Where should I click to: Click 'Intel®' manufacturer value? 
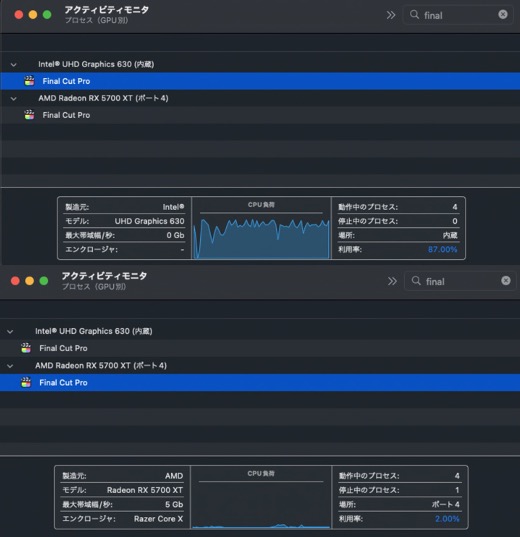173,207
